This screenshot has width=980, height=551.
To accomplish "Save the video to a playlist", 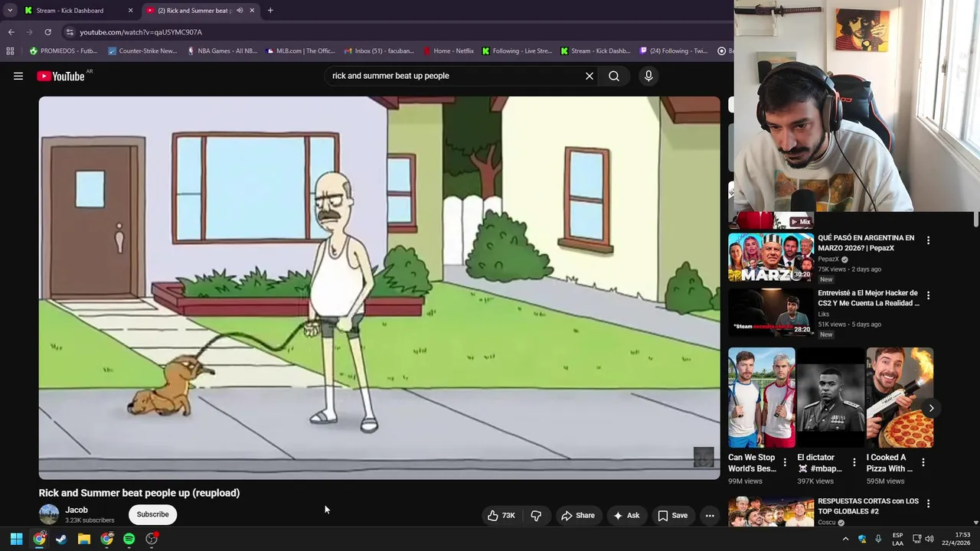I will [673, 515].
